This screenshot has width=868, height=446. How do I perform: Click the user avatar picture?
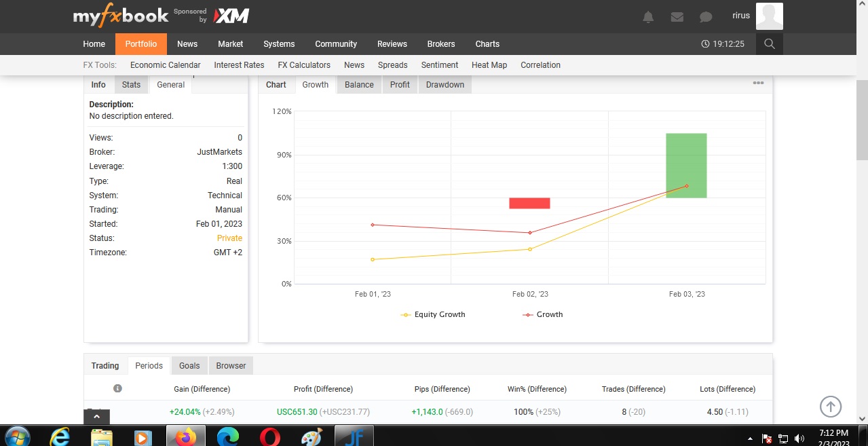click(x=770, y=16)
